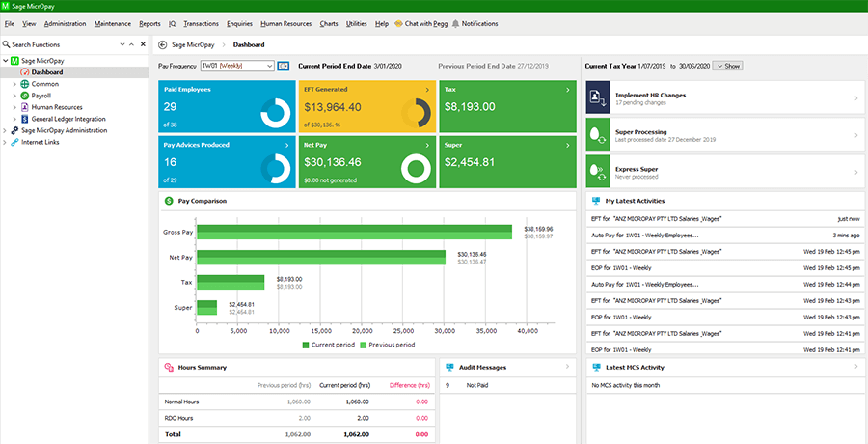Open the Super tile chevron
Image resolution: width=868 pixels, height=444 pixels.
pos(568,145)
